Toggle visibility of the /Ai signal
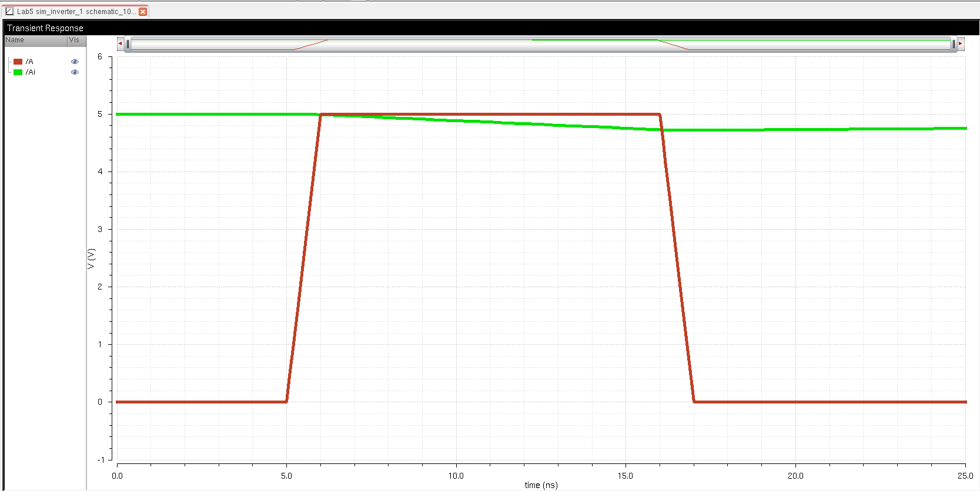This screenshot has width=980, height=491. pos(75,72)
